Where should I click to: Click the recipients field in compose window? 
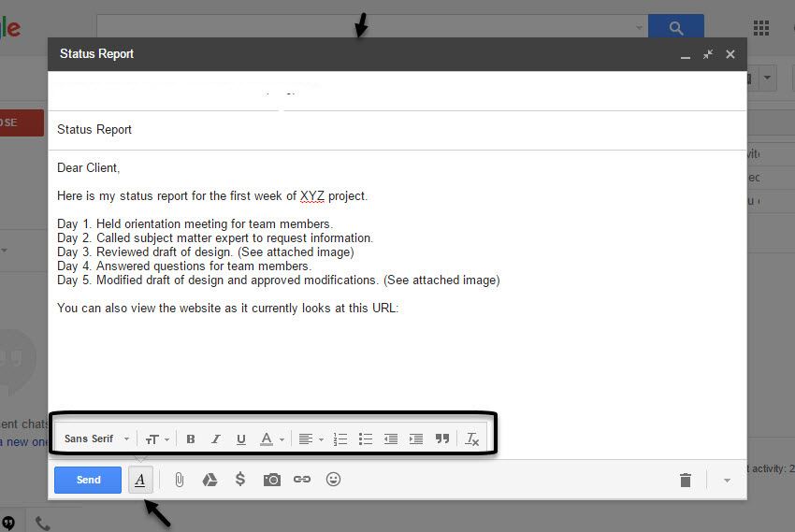click(x=397, y=92)
